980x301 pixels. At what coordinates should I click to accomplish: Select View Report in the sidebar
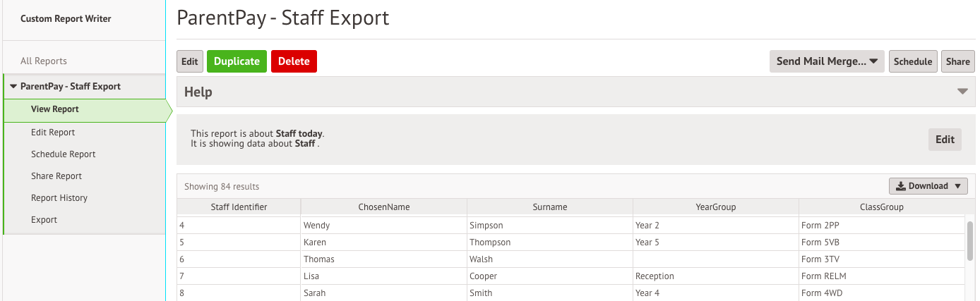click(x=85, y=109)
